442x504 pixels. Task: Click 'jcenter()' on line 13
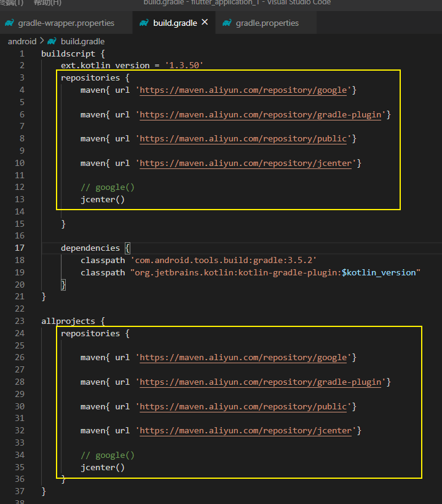point(103,200)
